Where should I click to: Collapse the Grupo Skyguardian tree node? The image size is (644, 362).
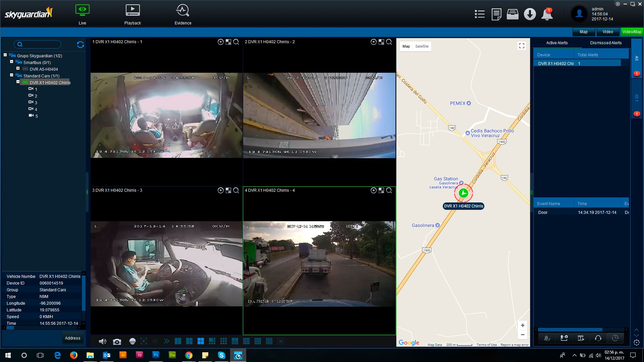tap(5, 55)
